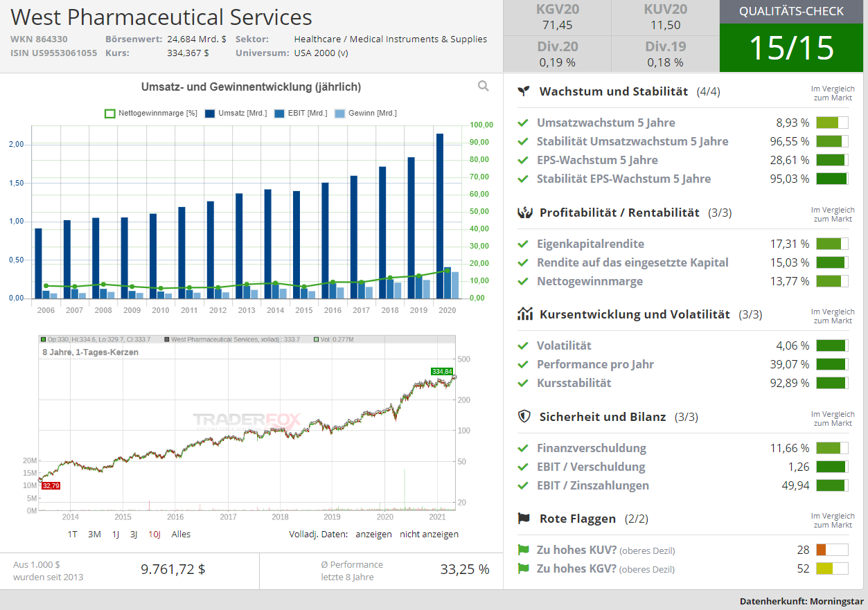Image resolution: width=868 pixels, height=610 pixels.
Task: Click the shield icon beside Sicherheit und Bilanz
Action: tap(525, 417)
